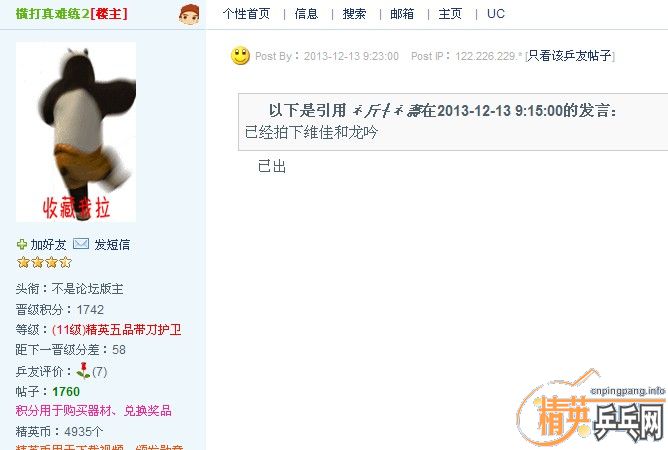Click the 发短信 link
668x450 pixels.
coord(112,245)
